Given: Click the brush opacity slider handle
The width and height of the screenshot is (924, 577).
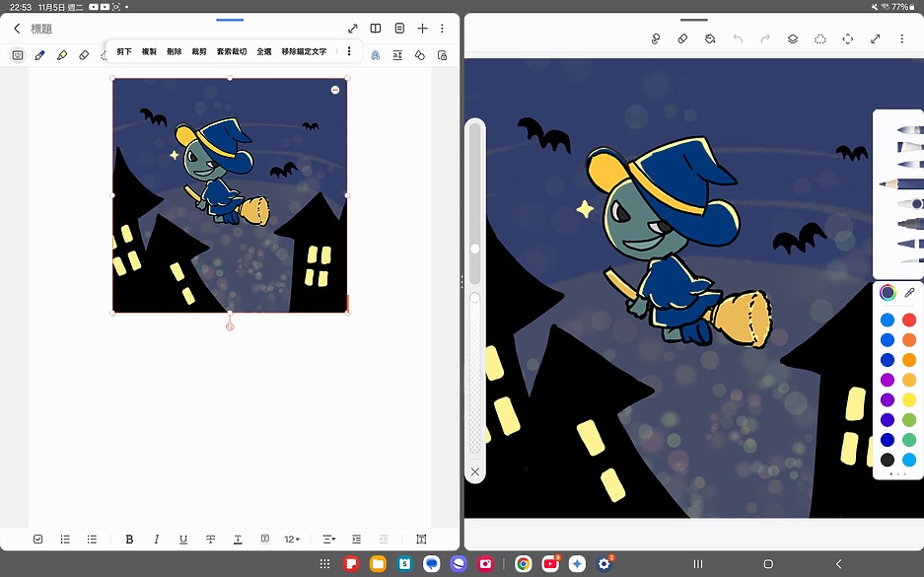Looking at the screenshot, I should click(x=475, y=298).
